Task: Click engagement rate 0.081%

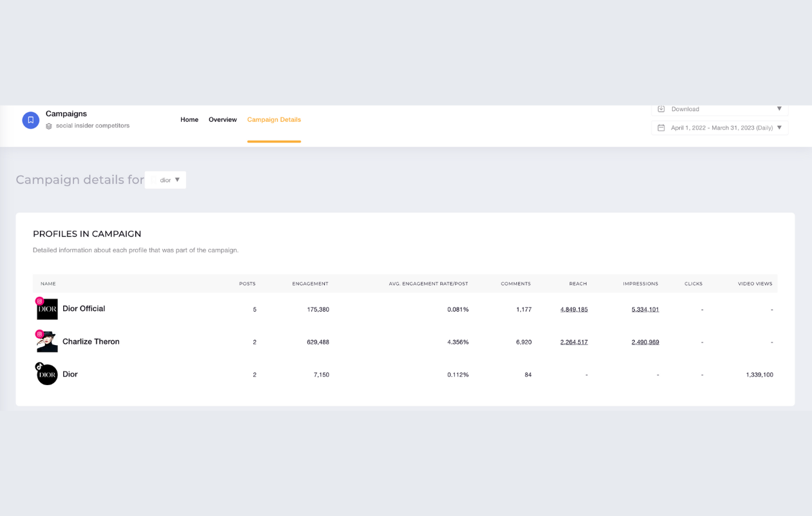Action: (458, 310)
